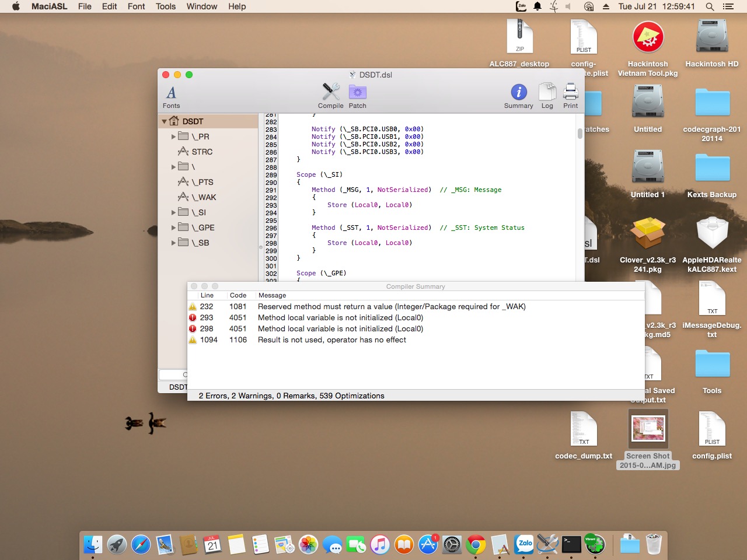Select the config.plist desktop file
747x560 pixels.
(711, 435)
